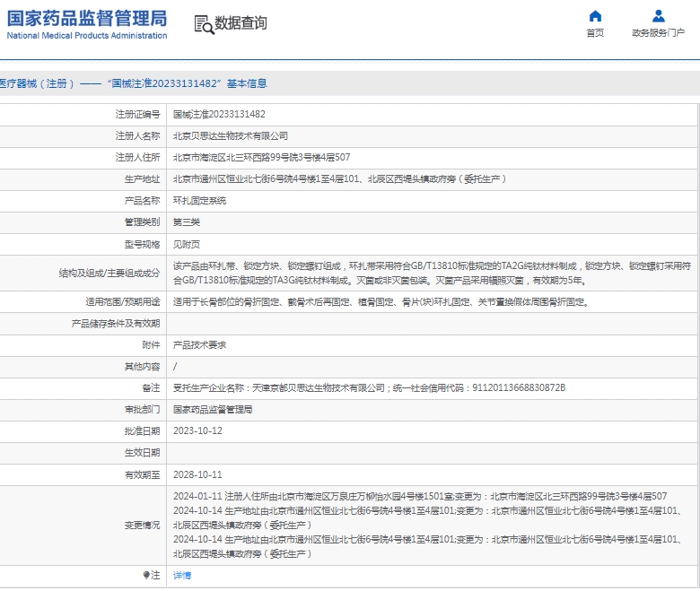Image resolution: width=700 pixels, height=591 pixels.
Task: Select management class value 第三类
Action: (x=187, y=222)
